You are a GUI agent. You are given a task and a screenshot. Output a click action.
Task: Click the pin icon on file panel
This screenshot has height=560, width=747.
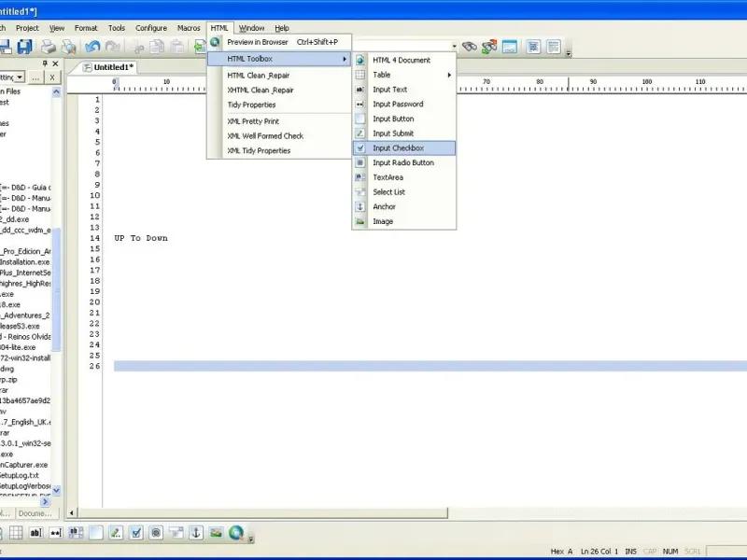click(45, 63)
